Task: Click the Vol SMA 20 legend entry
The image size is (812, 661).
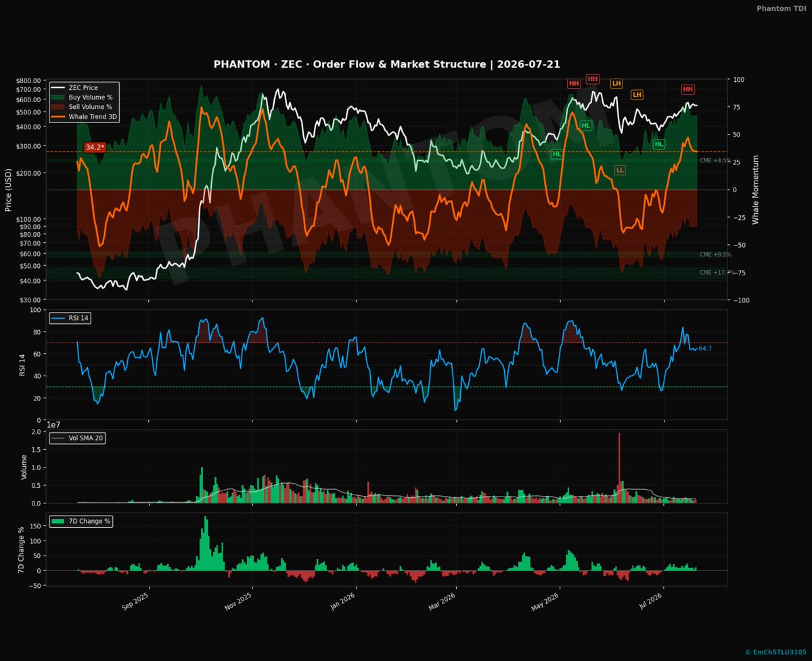Action: point(77,438)
